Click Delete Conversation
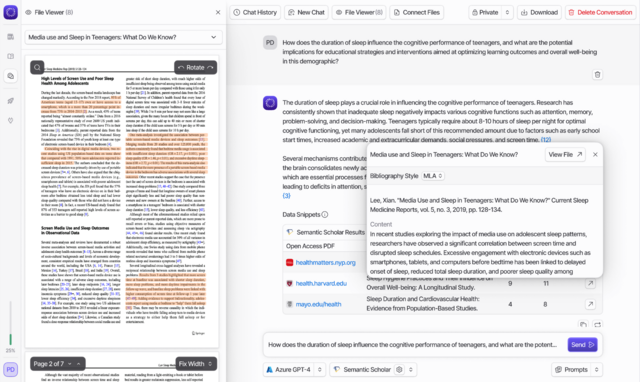Screen dimensions: 640x382 click(x=600, y=12)
